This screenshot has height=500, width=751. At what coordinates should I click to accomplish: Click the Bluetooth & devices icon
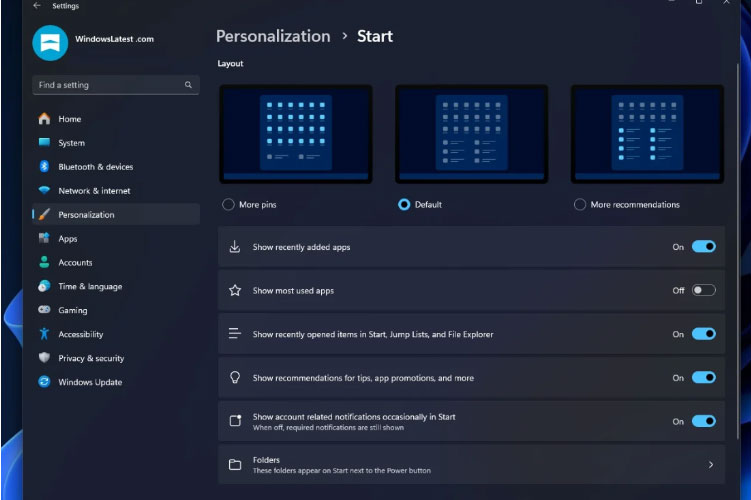[44, 166]
